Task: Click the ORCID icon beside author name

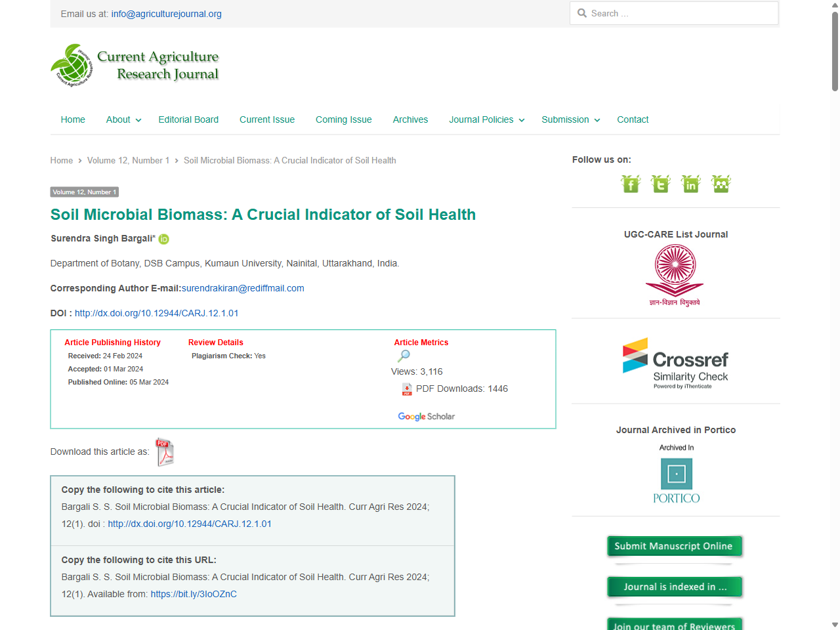Action: click(x=163, y=239)
